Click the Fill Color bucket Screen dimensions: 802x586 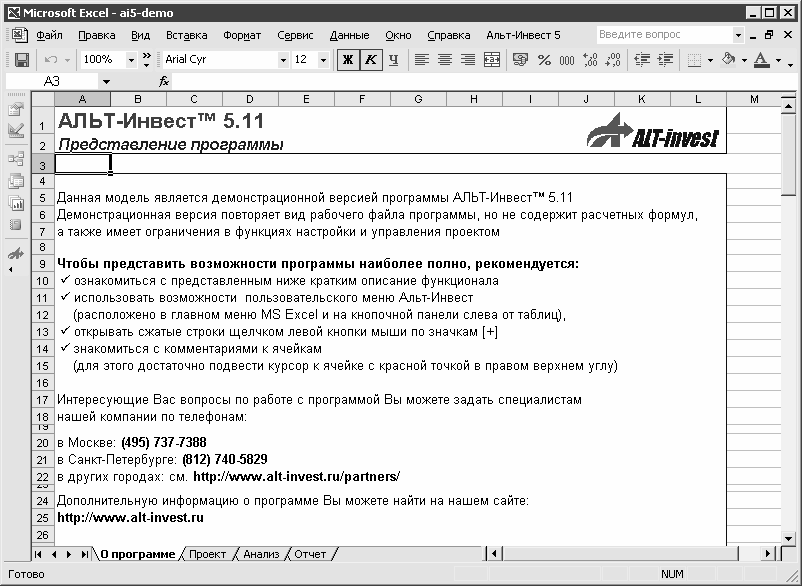pyautogui.click(x=728, y=60)
